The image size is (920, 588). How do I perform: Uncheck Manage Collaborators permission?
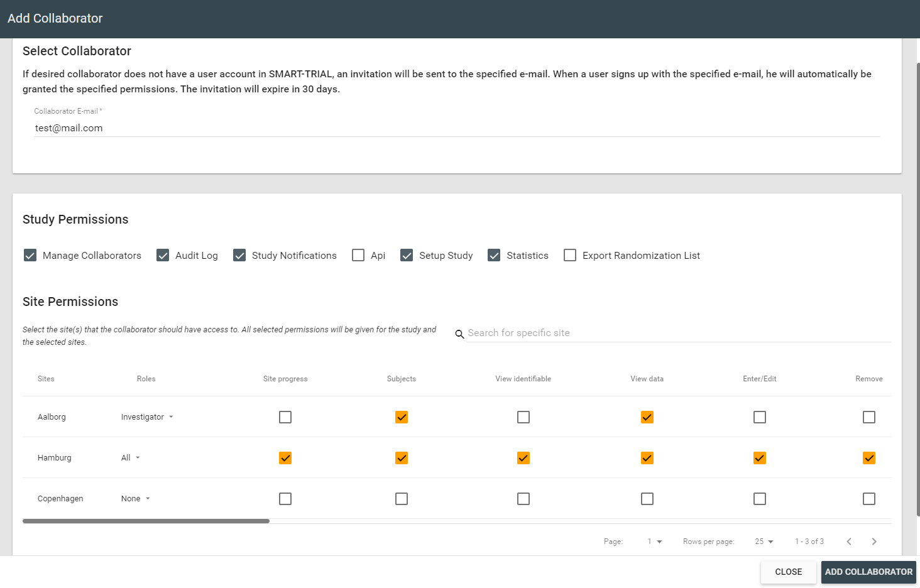pos(30,255)
